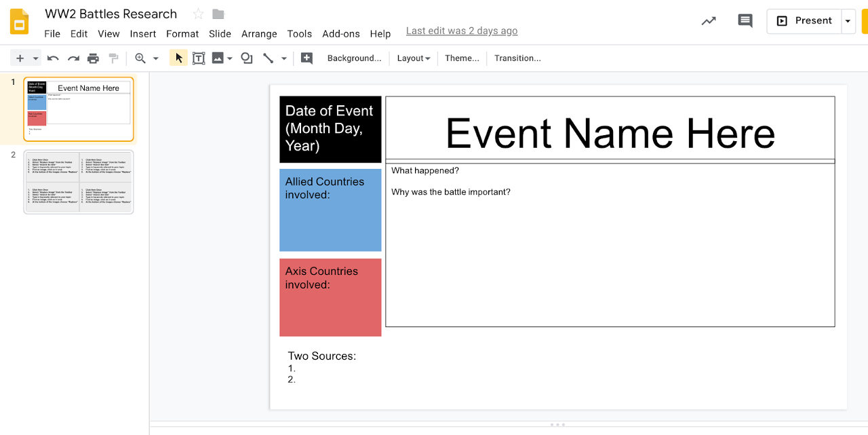This screenshot has height=435, width=868.
Task: Click the Redo arrow
Action: click(x=73, y=58)
